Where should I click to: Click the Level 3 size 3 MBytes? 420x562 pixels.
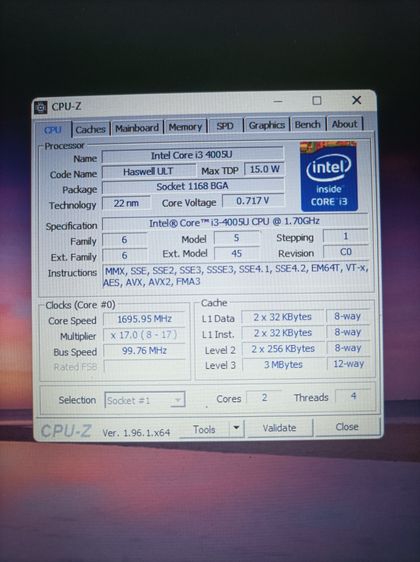[x=283, y=365]
